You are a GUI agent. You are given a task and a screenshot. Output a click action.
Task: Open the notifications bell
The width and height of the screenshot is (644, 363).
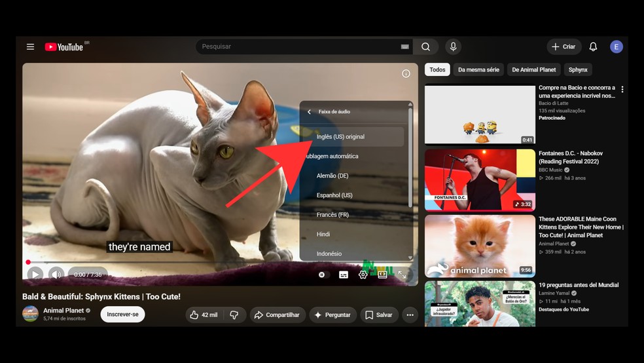pos(593,47)
